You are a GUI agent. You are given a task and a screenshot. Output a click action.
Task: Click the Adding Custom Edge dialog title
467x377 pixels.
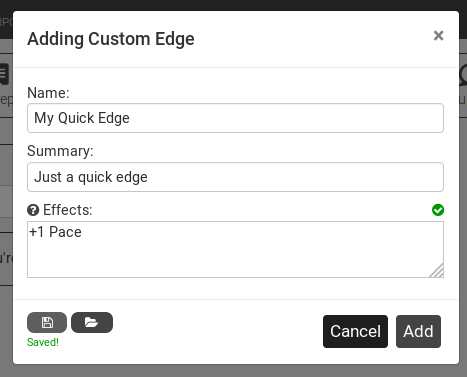pos(111,39)
